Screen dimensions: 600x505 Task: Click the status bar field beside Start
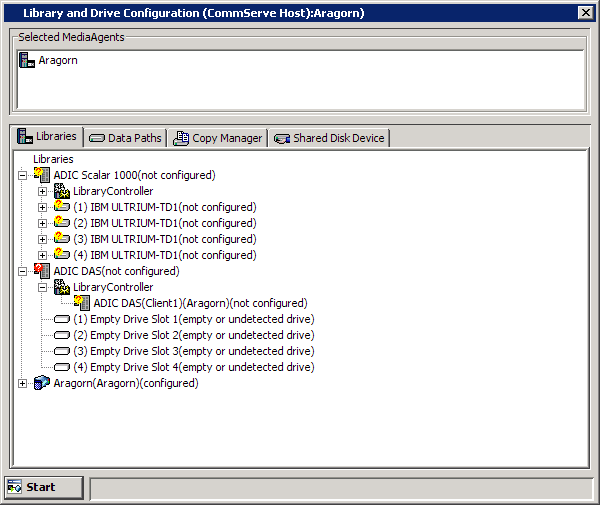click(x=341, y=488)
